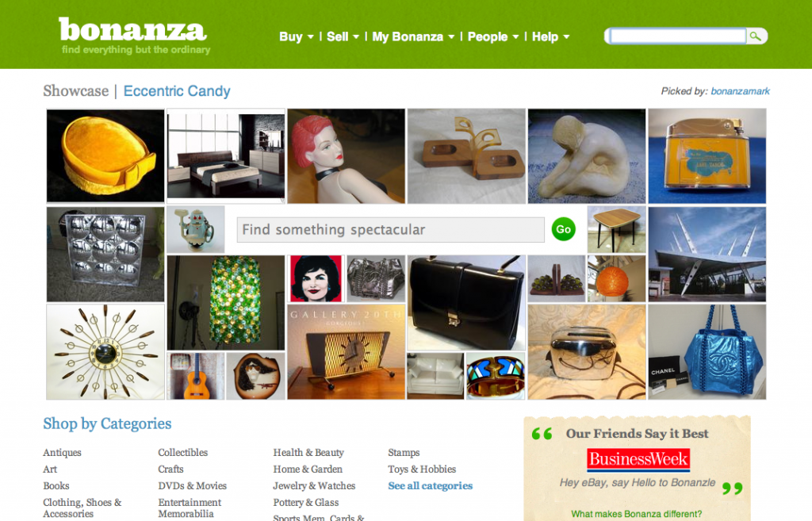Viewport: 812px width, 521px height.
Task: Click the magnifying glass search icon
Action: (756, 36)
